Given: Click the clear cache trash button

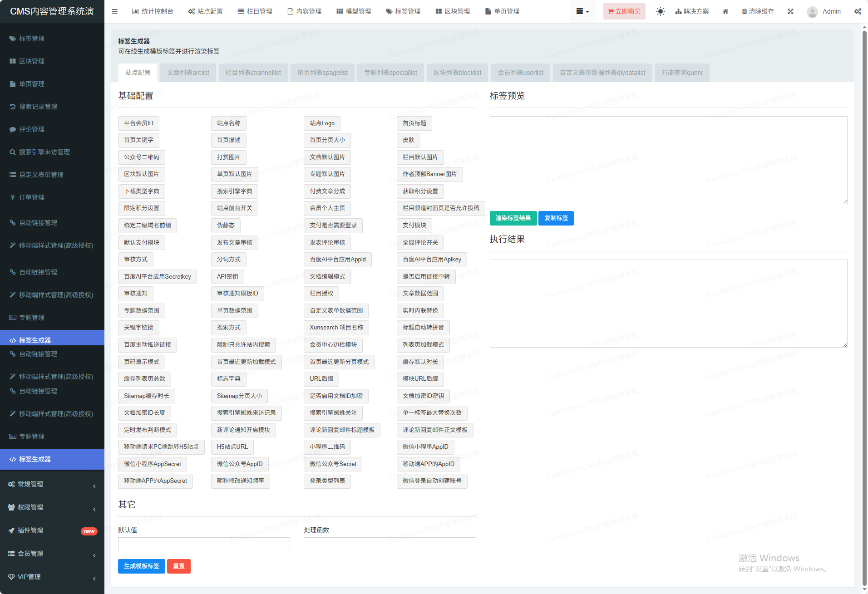Looking at the screenshot, I should tap(757, 11).
